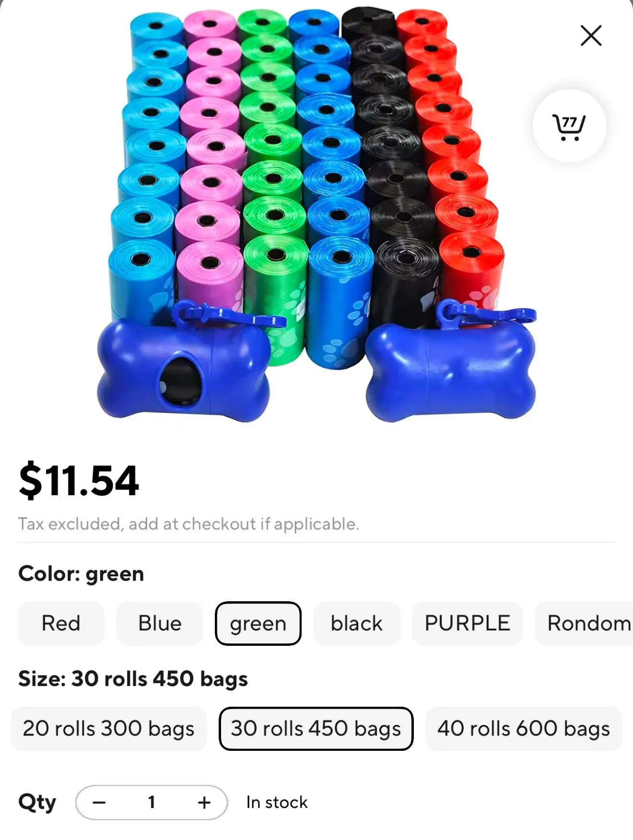
Task: Select the Blue color option
Action: tap(160, 623)
